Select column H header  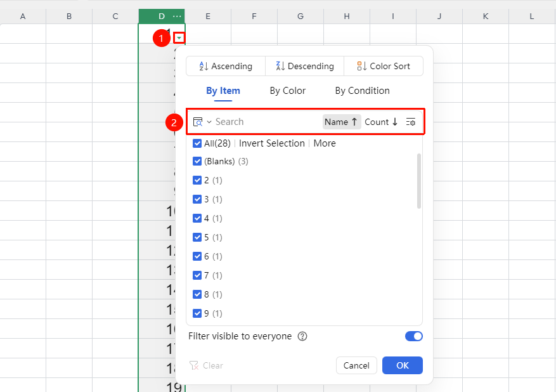click(x=347, y=16)
